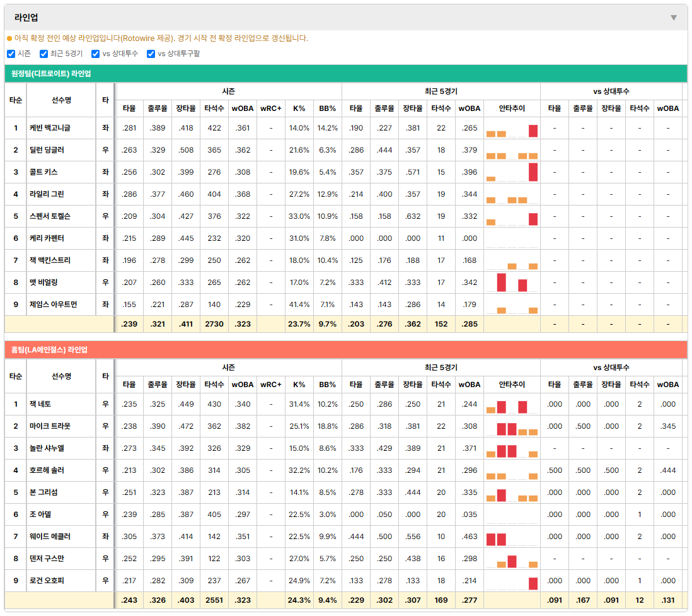Viewport: 692px width, 616px height.
Task: Click 잭 네토 hit trend chart
Action: [x=512, y=404]
